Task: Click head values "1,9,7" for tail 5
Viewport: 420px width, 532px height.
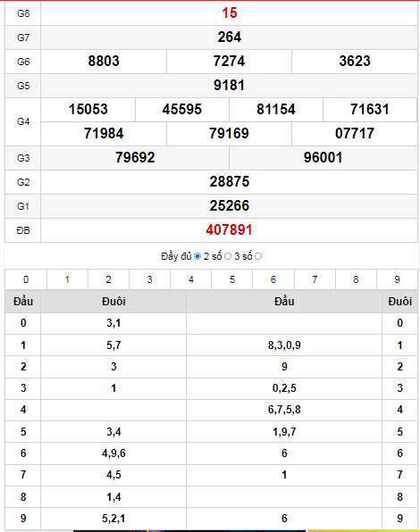Action: tap(284, 432)
